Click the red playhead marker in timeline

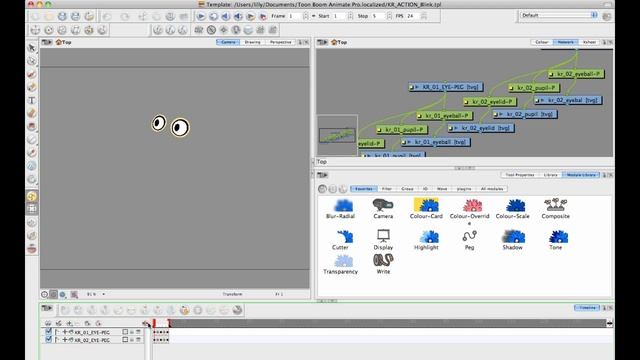tap(154, 323)
